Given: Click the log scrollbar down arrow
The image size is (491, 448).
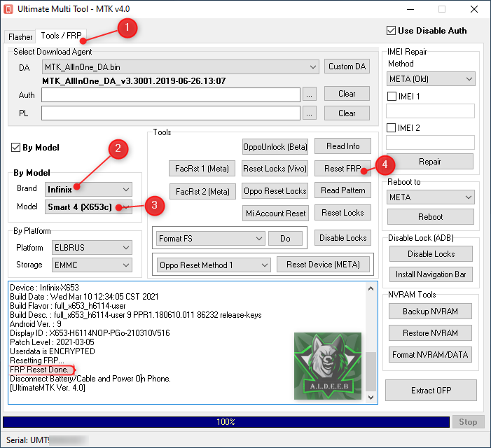Looking at the screenshot, I should pos(371,398).
